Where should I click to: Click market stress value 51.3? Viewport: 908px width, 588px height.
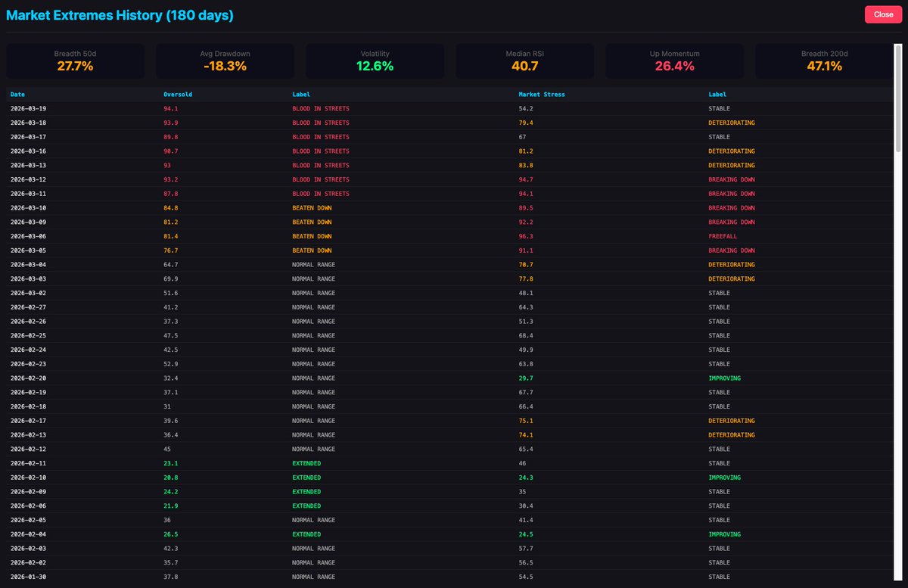[x=525, y=322]
